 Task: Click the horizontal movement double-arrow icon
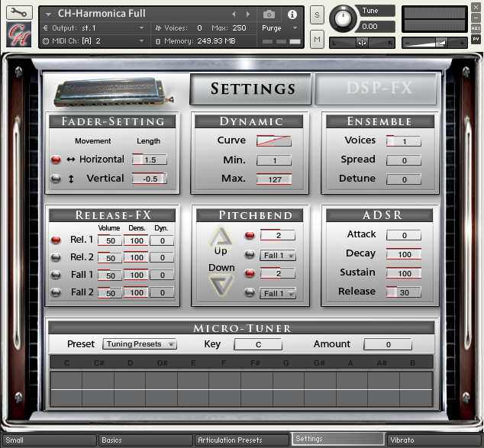tap(71, 160)
